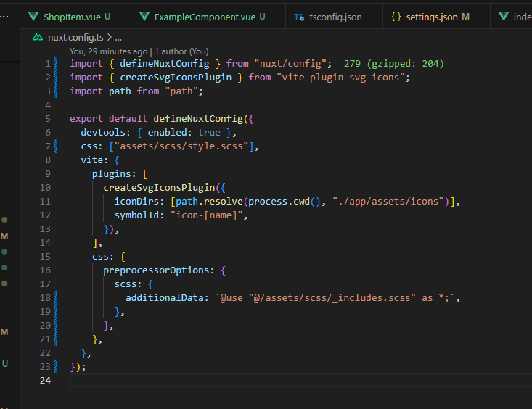Click TypeScript icon on tsconfig.json tab

tap(299, 17)
